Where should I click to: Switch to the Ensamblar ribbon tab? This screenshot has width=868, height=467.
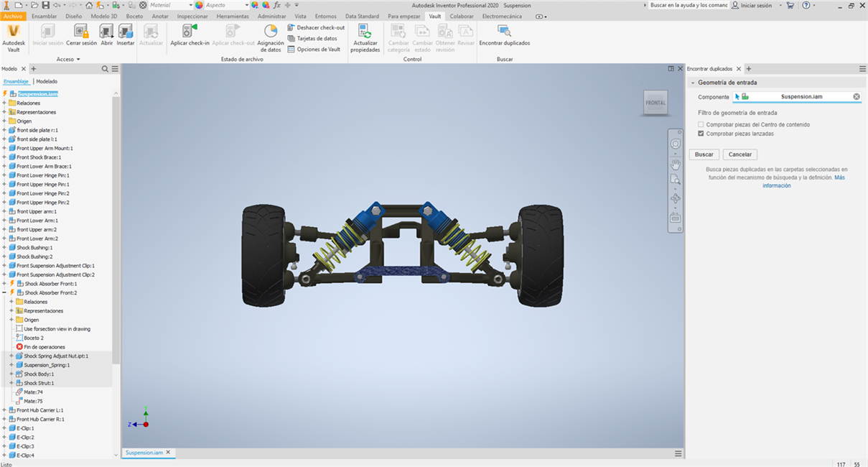[x=45, y=16]
